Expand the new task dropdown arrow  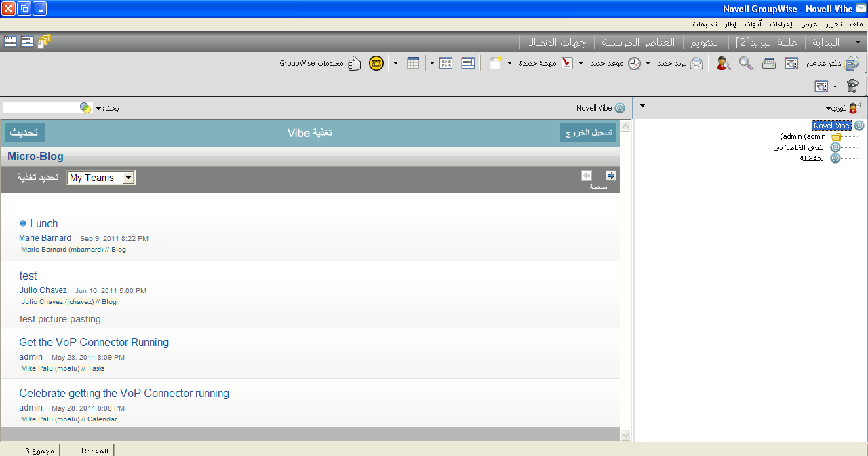[x=510, y=63]
